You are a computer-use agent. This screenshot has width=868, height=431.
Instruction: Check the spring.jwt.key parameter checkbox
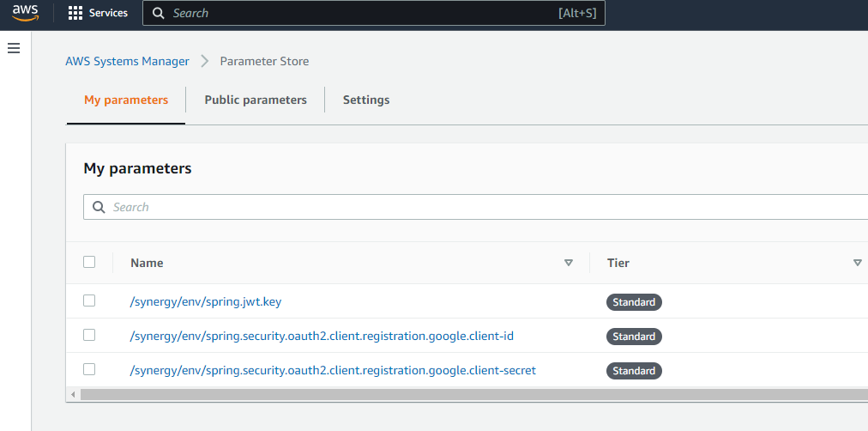point(89,300)
